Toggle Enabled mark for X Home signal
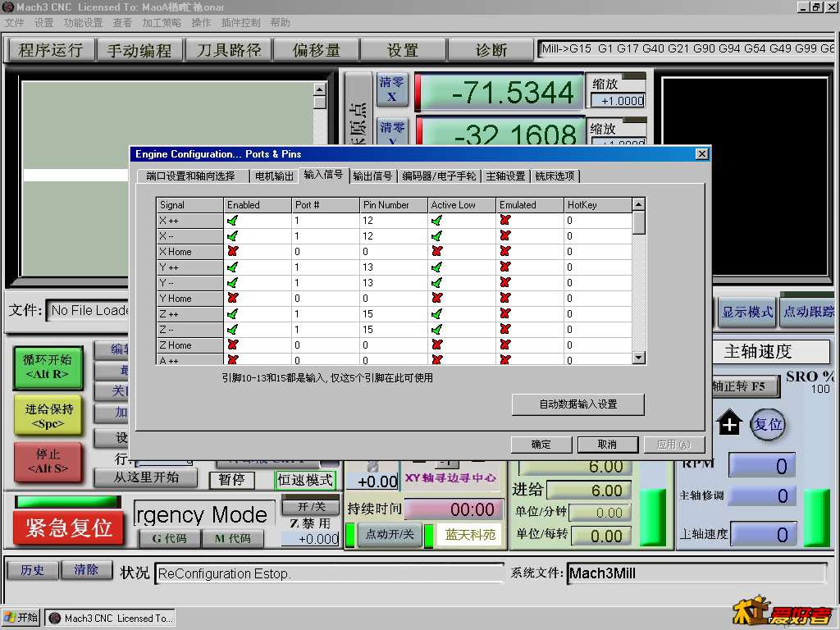This screenshot has width=840, height=630. (232, 251)
